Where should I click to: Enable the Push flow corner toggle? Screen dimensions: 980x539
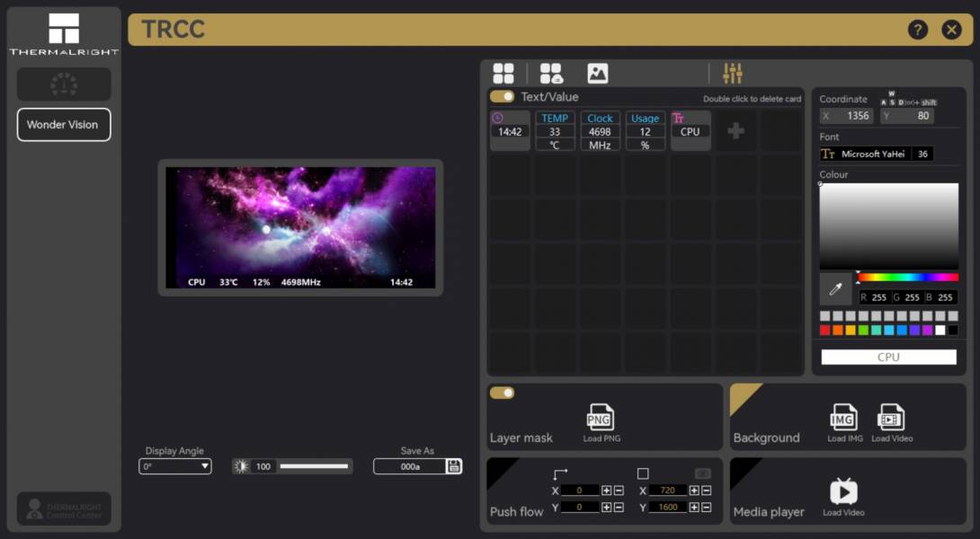point(502,473)
